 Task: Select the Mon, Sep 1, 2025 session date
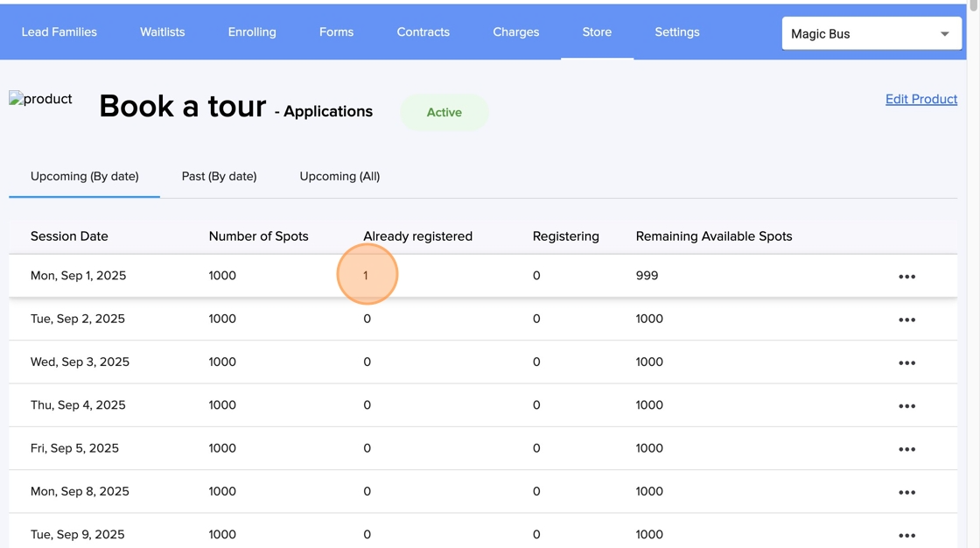pos(78,276)
